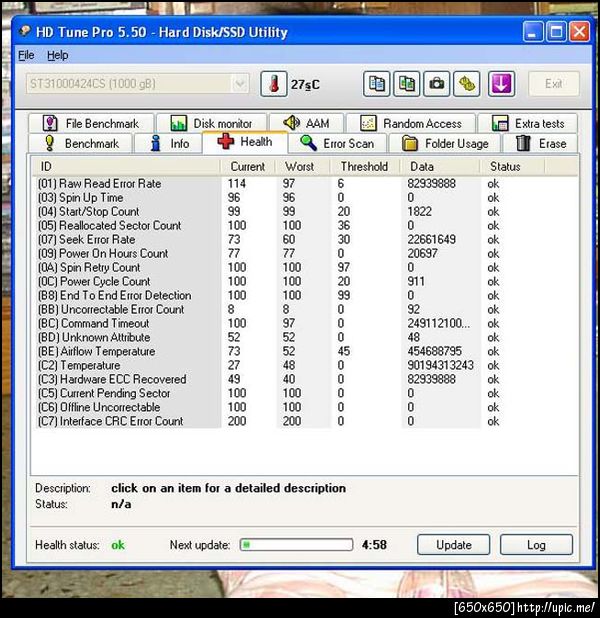Select the Power On Hours Count row
Screen dimensions: 600x618
pos(304,253)
